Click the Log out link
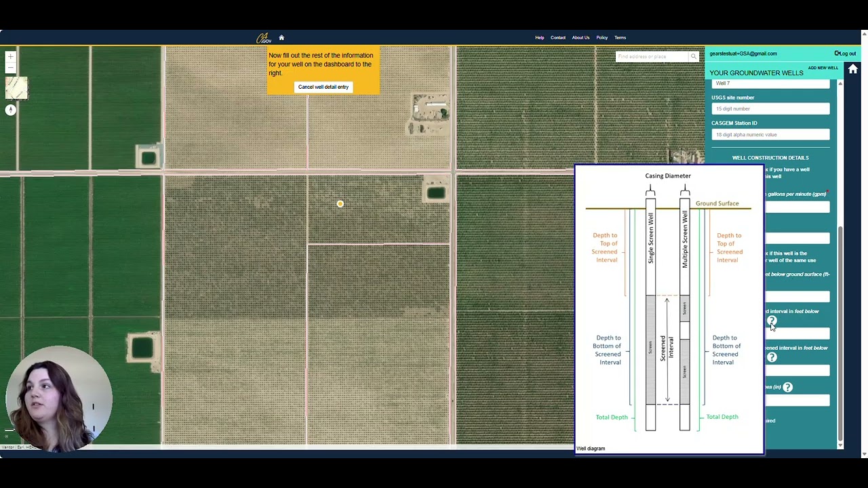Viewport: 868px width, 488px height. [x=845, y=54]
